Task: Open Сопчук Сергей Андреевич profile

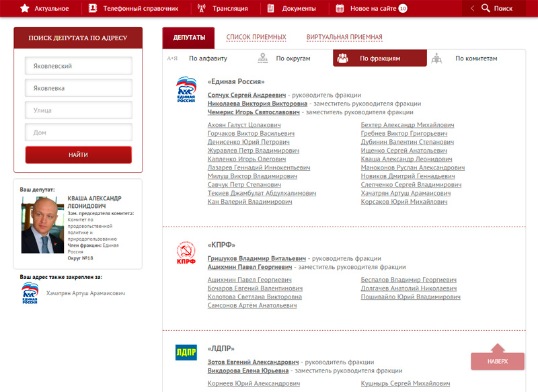Action: coord(247,95)
